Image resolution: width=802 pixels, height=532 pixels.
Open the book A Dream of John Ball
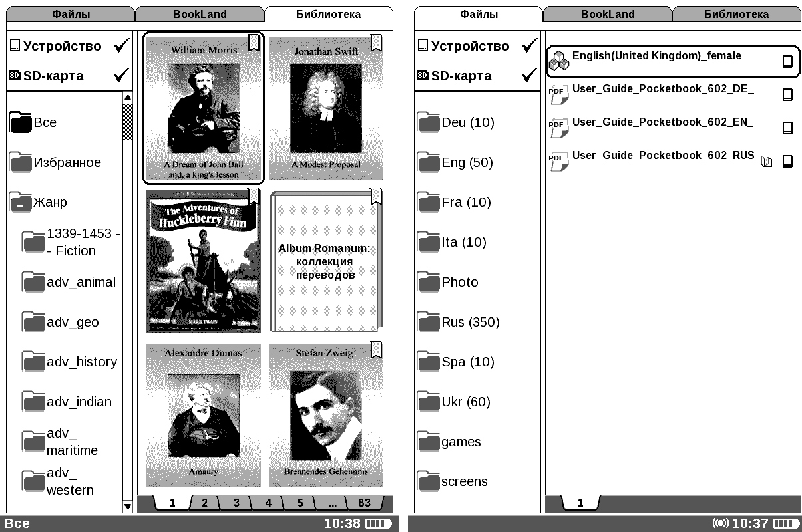pyautogui.click(x=204, y=108)
